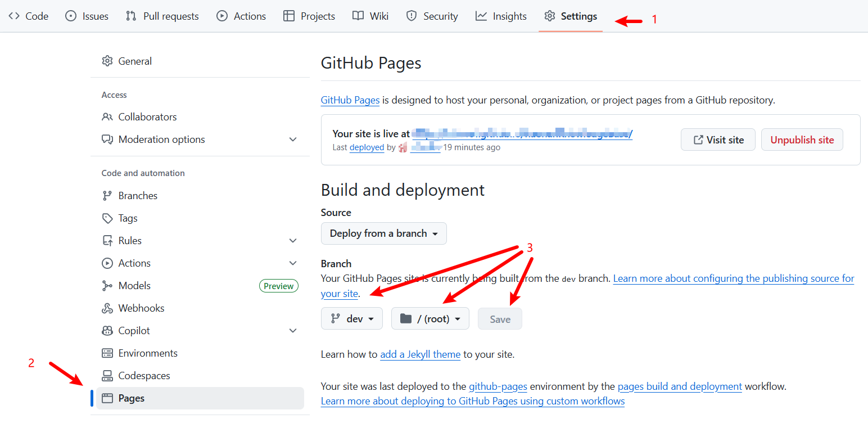Click the Branches icon in the sidebar
The height and width of the screenshot is (423, 868).
pyautogui.click(x=107, y=195)
